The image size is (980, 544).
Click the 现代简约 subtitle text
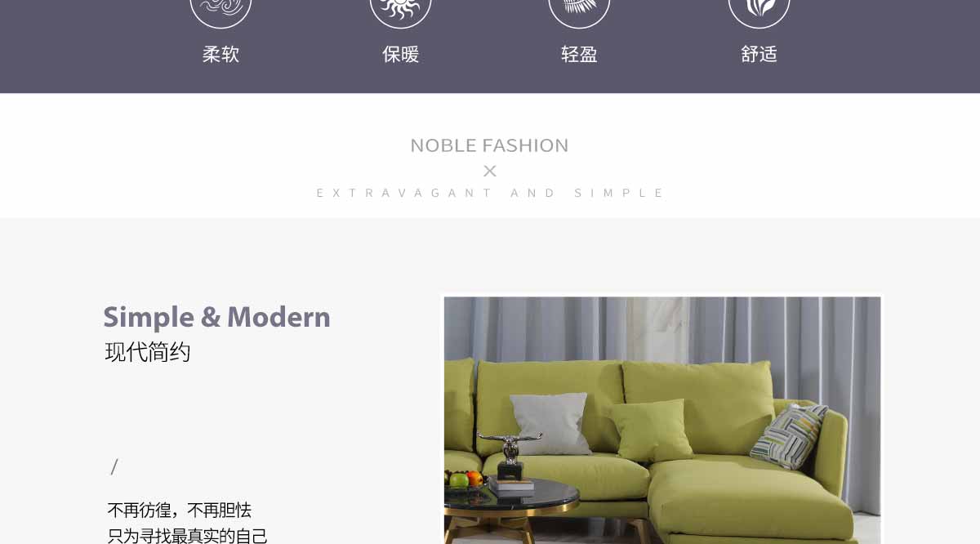(148, 353)
